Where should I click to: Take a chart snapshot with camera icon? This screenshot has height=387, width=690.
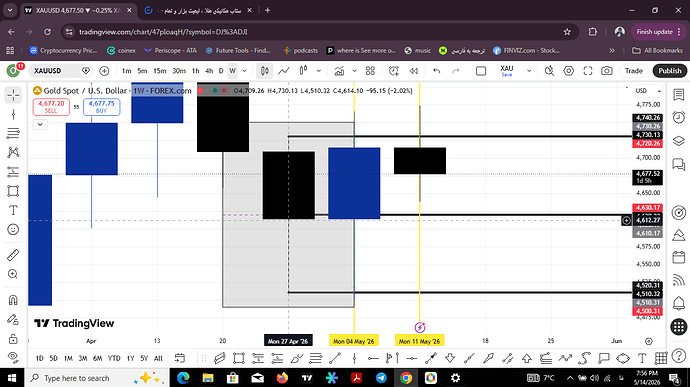pos(607,70)
